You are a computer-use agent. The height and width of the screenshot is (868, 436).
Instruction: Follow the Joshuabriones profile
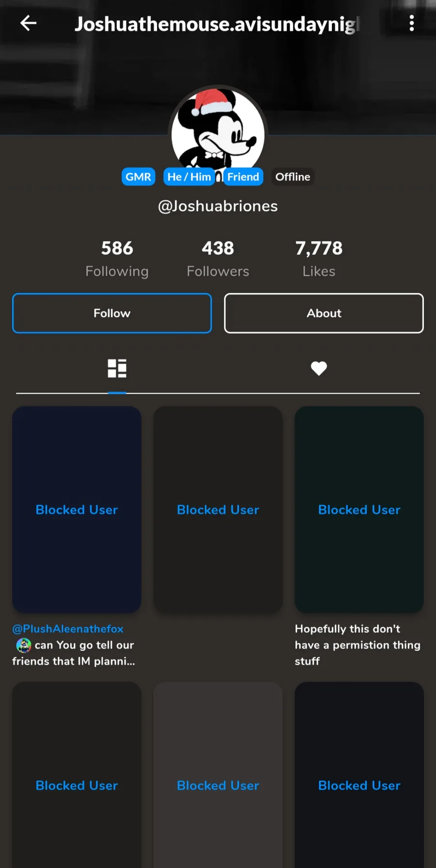112,313
